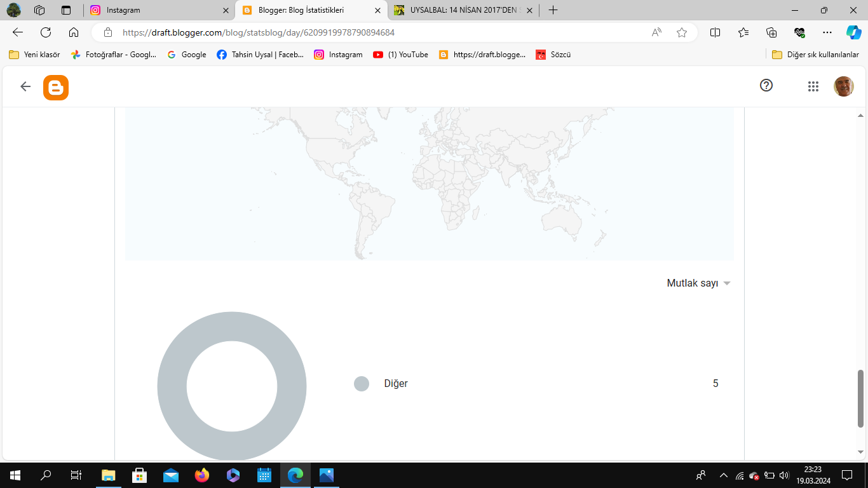Click the gray donut chart ring
The width and height of the screenshot is (868, 488).
172,386
